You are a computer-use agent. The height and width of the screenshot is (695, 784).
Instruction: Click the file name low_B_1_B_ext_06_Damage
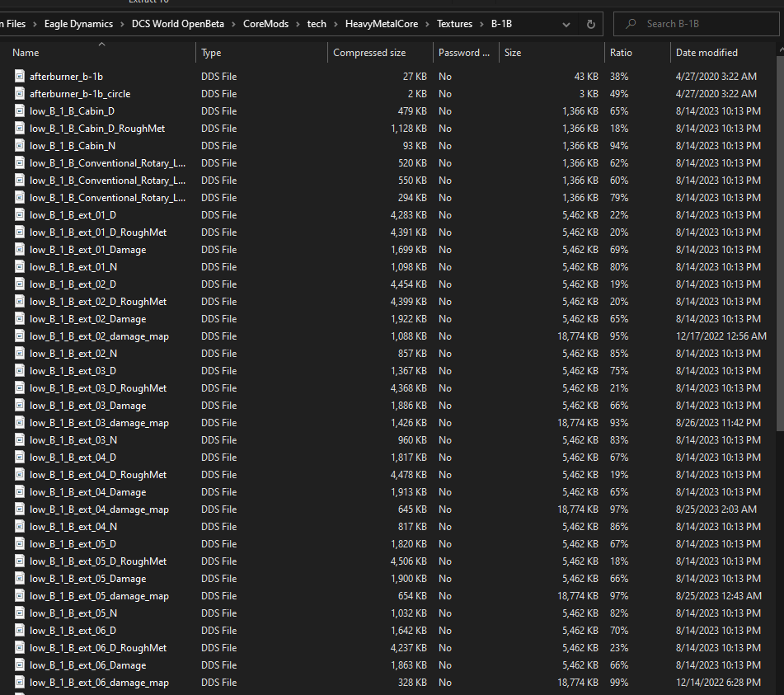pos(88,665)
